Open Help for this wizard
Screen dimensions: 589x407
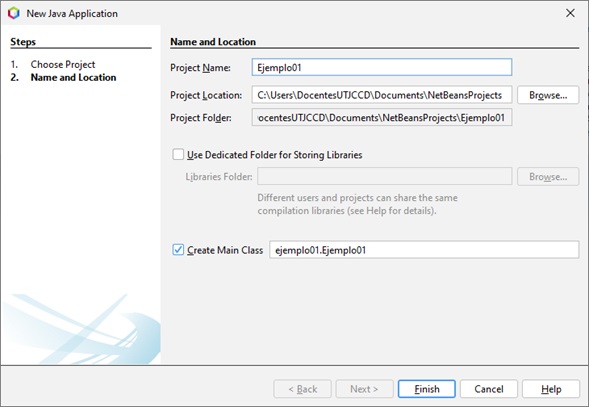(551, 389)
